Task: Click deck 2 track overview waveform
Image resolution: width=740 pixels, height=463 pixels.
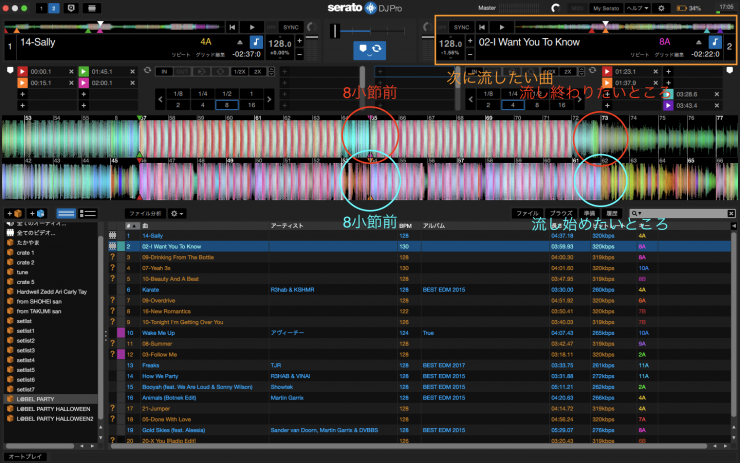Action: click(x=625, y=27)
